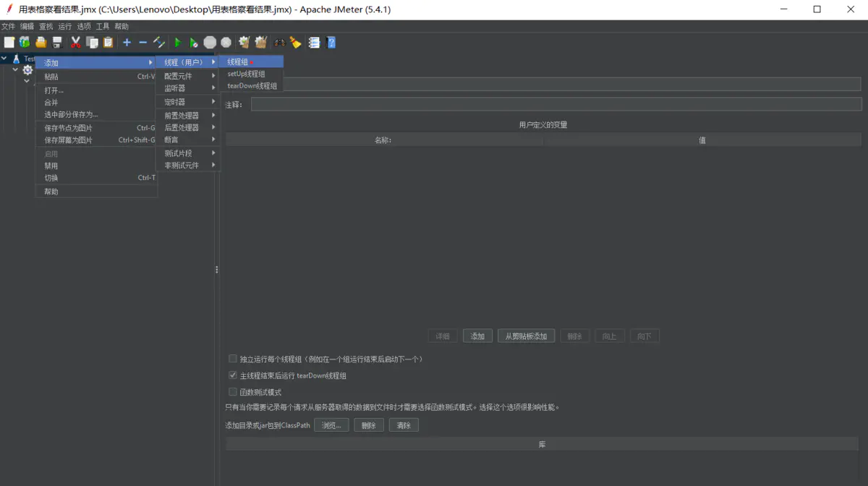Click the Clear All results icon
868x486 pixels.
tap(260, 43)
